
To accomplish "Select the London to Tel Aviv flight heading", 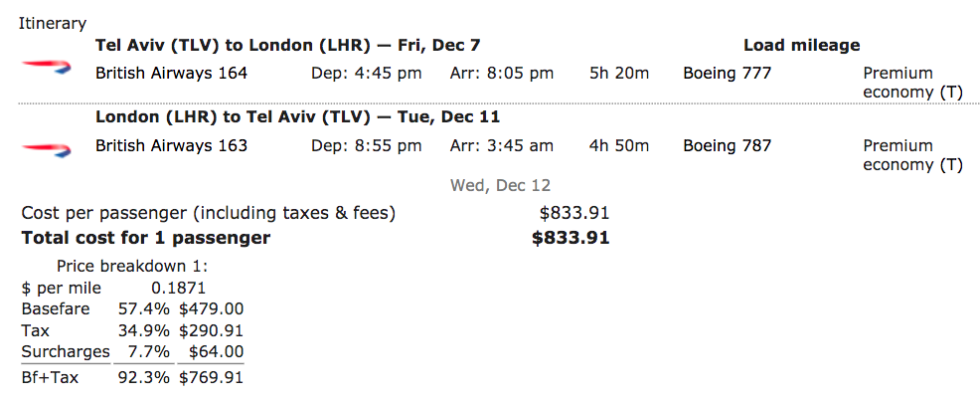I will click(x=297, y=117).
